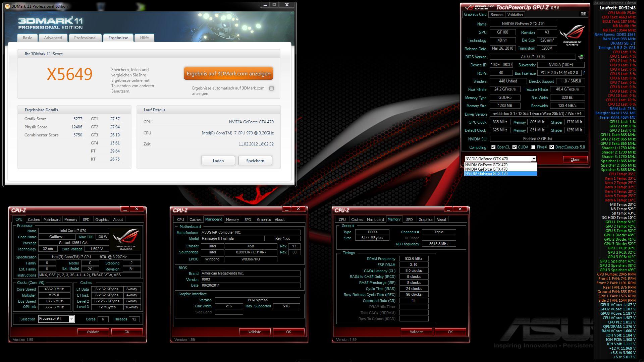
Task: Click the mainboard Model field Rampage III Formula
Action: [x=232, y=239]
